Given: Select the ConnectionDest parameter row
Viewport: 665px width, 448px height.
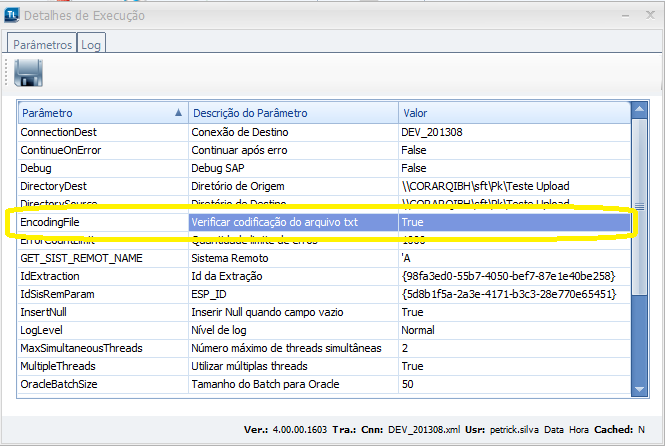Looking at the screenshot, I should [x=102, y=132].
